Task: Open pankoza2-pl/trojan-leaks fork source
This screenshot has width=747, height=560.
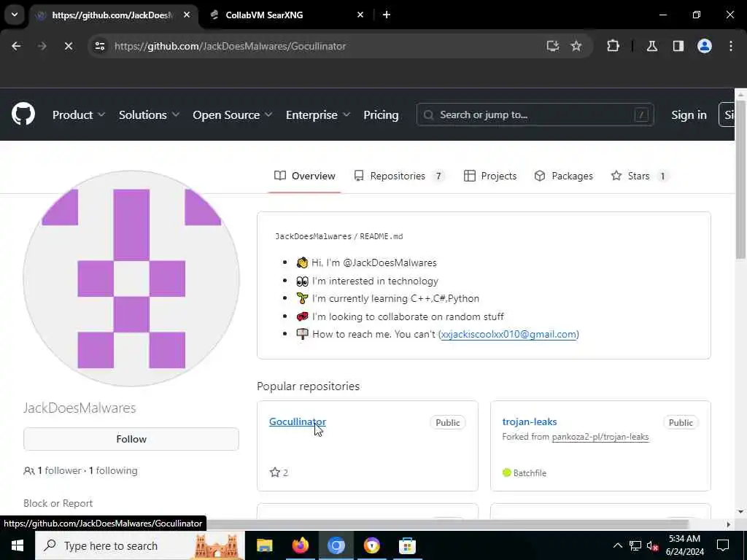Action: point(600,437)
